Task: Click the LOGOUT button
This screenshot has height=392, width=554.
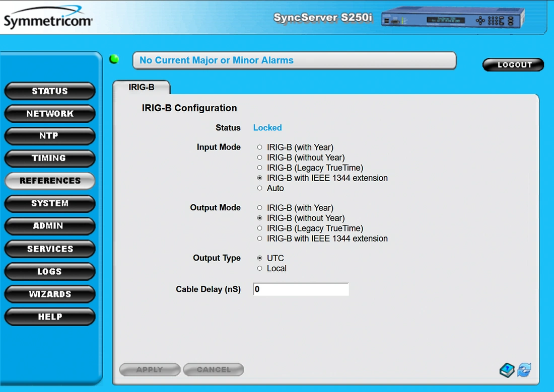Action: point(513,65)
